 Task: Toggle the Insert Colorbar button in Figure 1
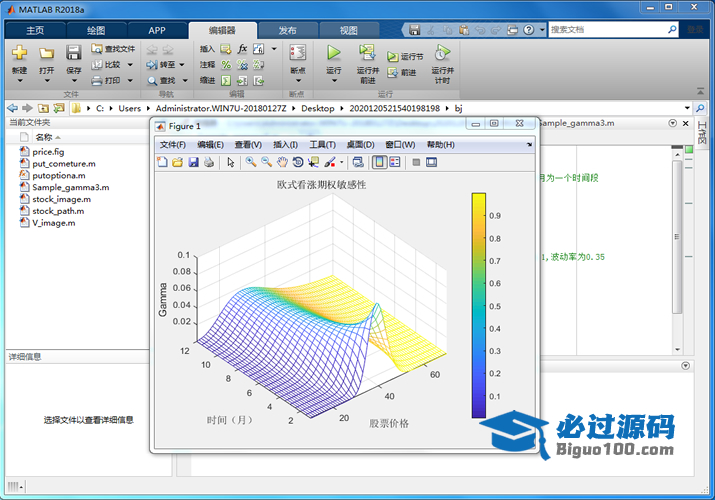(x=379, y=162)
